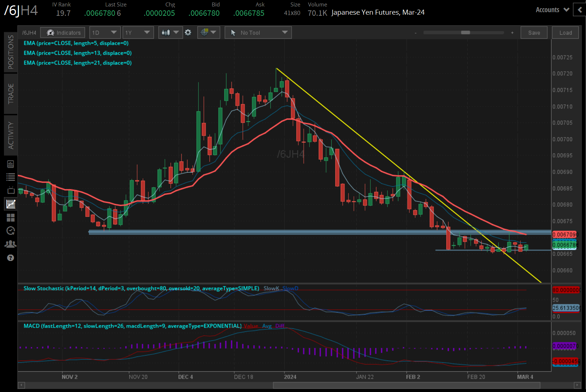Click the clock history icon in sidebar
This screenshot has width=586, height=392.
click(11, 231)
